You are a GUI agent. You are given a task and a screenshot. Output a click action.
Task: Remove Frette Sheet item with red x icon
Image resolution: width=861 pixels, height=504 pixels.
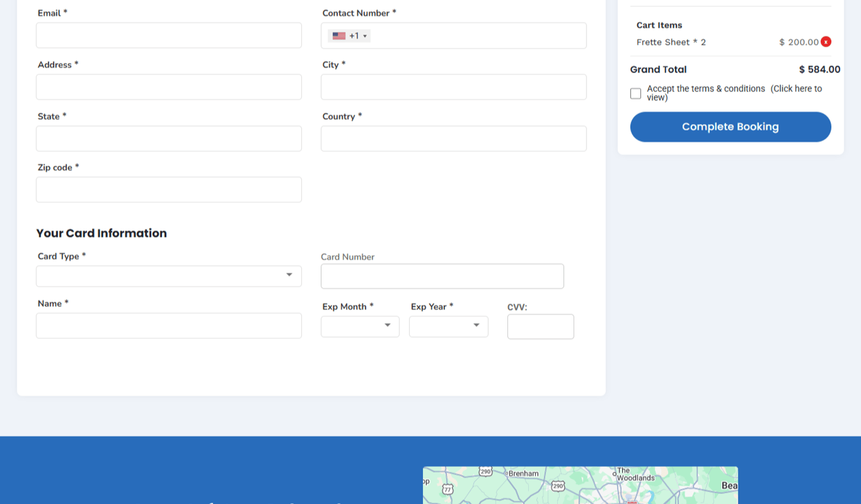(826, 42)
